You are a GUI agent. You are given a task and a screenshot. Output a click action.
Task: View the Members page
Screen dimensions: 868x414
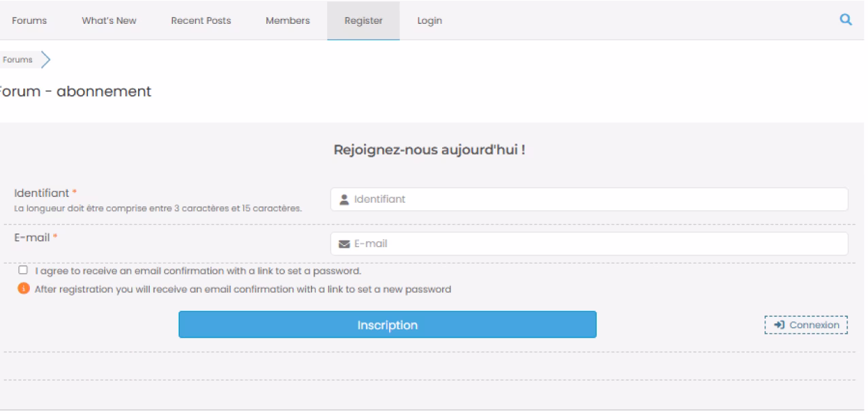pyautogui.click(x=288, y=20)
